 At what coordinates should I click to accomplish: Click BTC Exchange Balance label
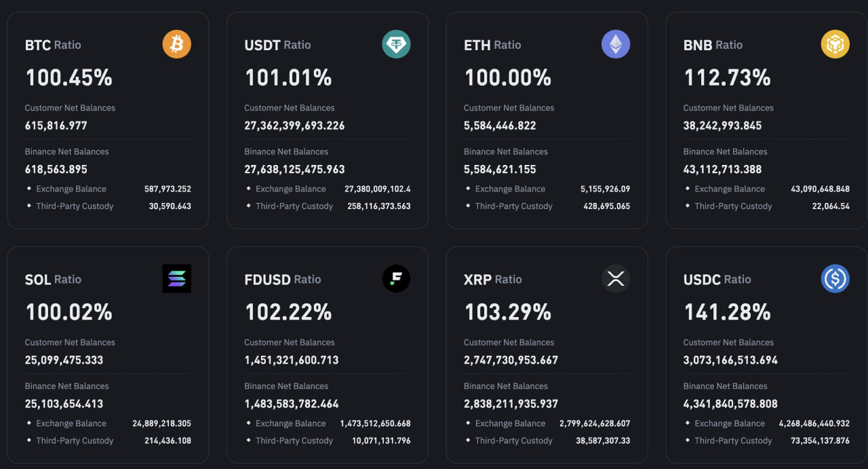pos(71,189)
